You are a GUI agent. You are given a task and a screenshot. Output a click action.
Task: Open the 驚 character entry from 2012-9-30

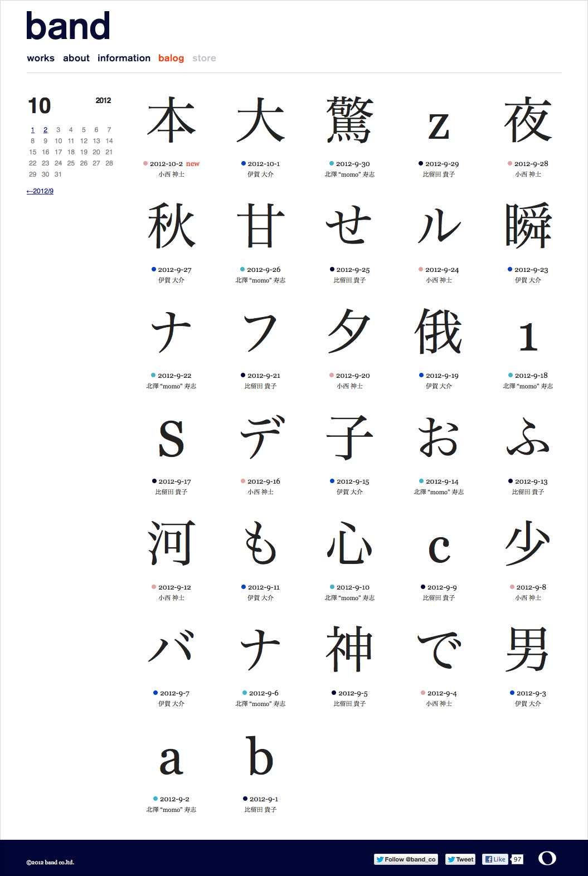click(x=349, y=120)
